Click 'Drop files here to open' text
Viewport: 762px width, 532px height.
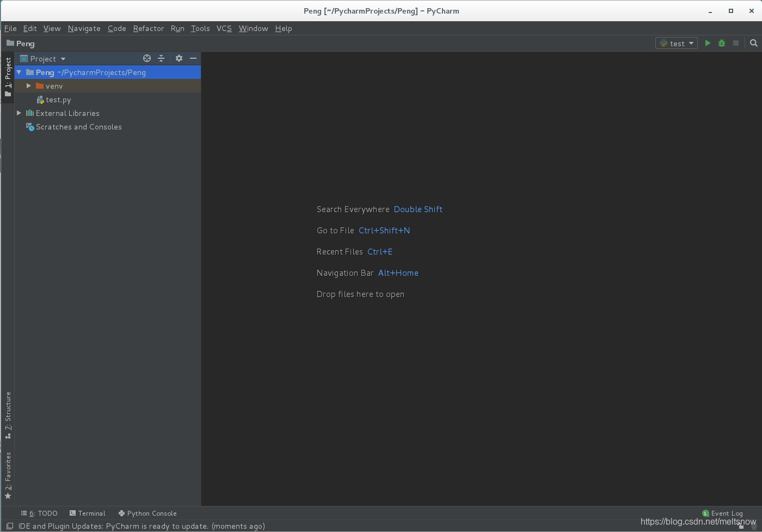tap(360, 294)
